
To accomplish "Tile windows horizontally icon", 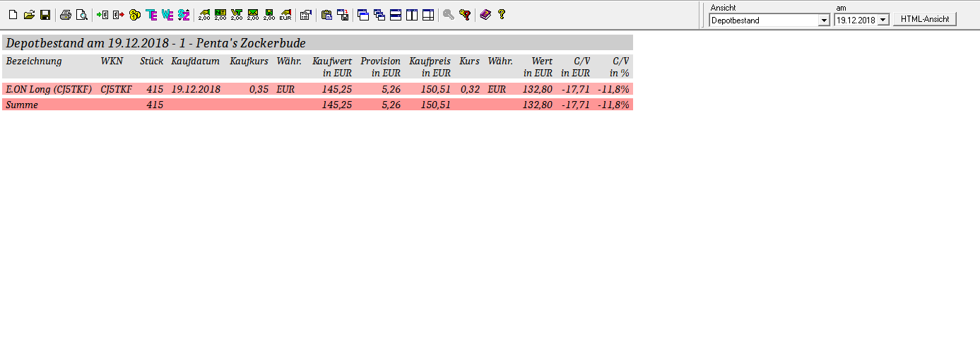I will click(396, 14).
